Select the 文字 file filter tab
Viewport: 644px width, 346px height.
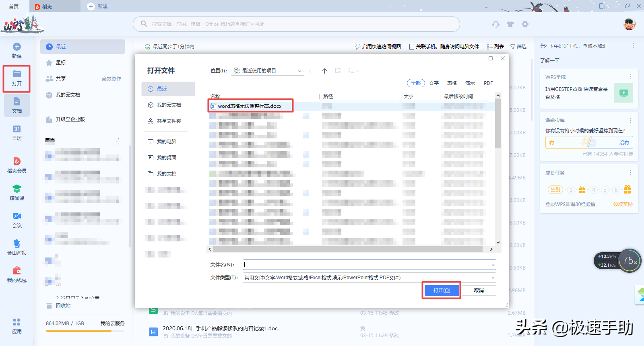tap(434, 83)
